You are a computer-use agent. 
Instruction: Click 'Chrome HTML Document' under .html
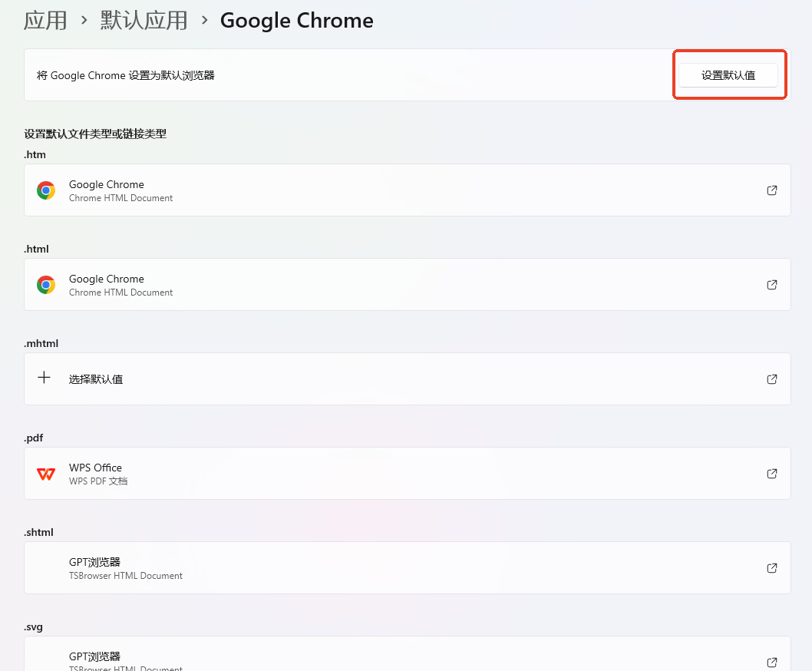coord(120,293)
